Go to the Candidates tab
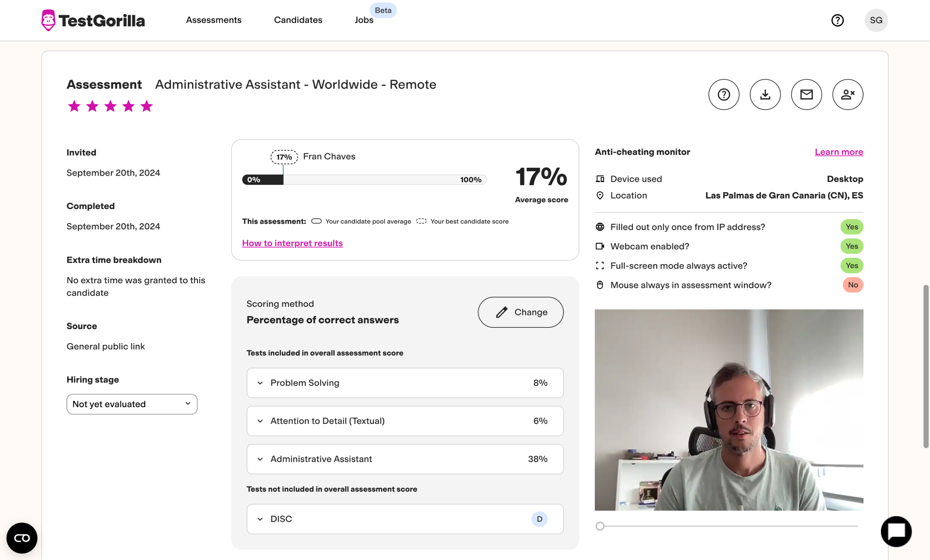 pyautogui.click(x=298, y=20)
